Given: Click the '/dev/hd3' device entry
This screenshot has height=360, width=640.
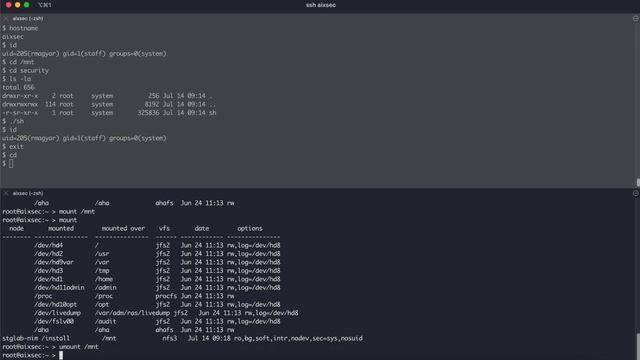Looking at the screenshot, I should click(x=49, y=271).
